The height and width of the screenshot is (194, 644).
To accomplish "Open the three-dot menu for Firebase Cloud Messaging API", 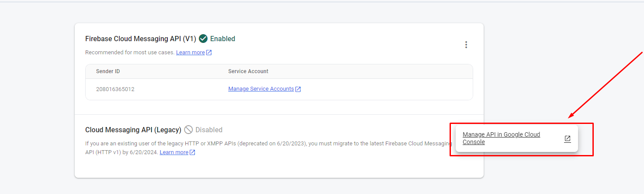I will pos(466,45).
